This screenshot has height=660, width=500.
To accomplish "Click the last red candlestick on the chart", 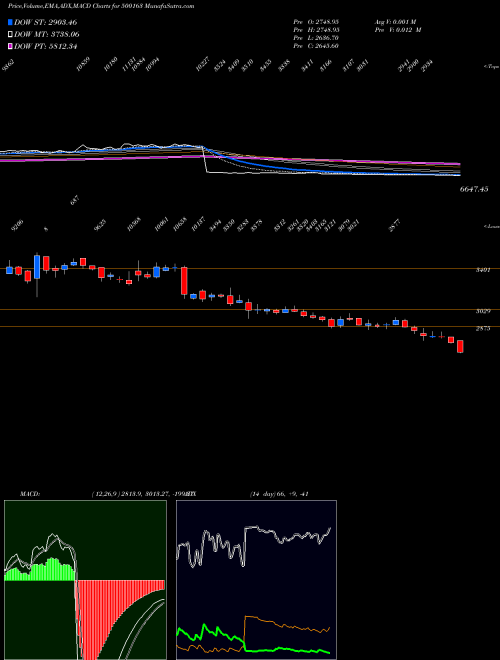I will point(460,346).
